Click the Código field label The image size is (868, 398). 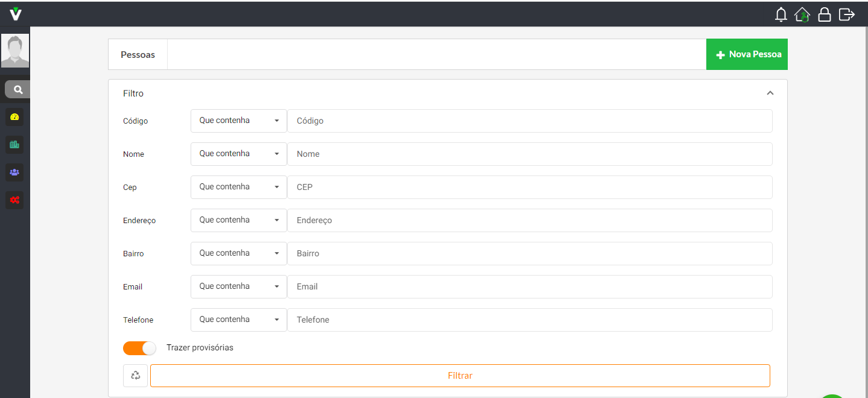point(135,121)
